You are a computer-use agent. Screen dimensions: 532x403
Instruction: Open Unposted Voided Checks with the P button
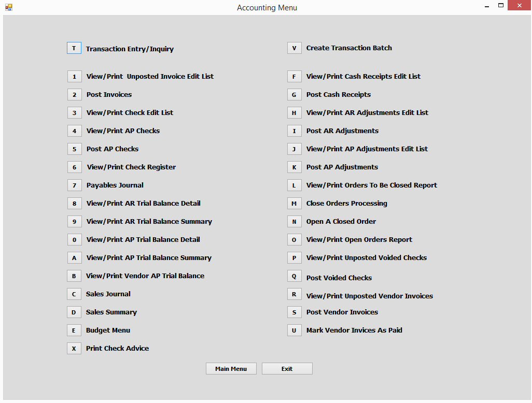[294, 258]
